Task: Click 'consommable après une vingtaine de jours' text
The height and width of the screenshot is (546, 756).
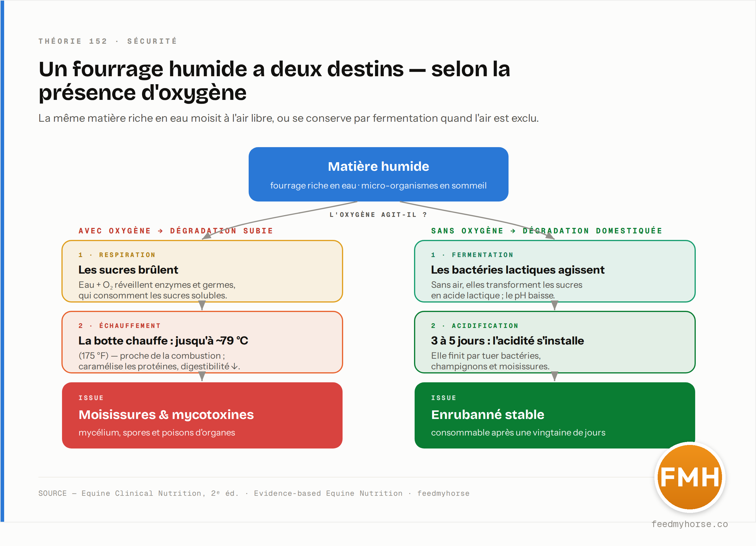Action: pos(518,433)
